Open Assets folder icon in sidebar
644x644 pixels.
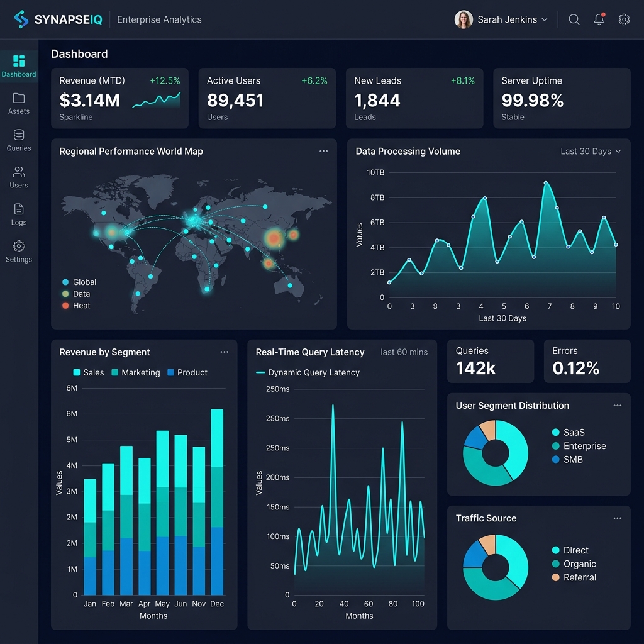coord(19,98)
